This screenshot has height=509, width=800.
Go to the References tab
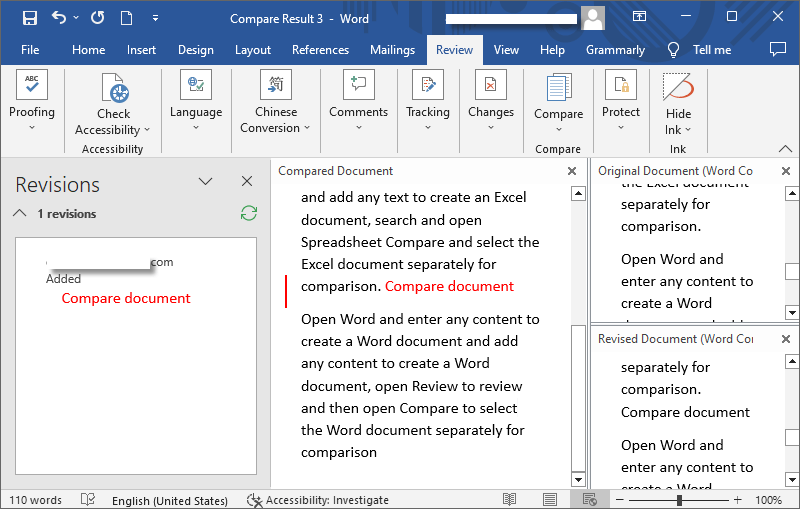[x=320, y=50]
